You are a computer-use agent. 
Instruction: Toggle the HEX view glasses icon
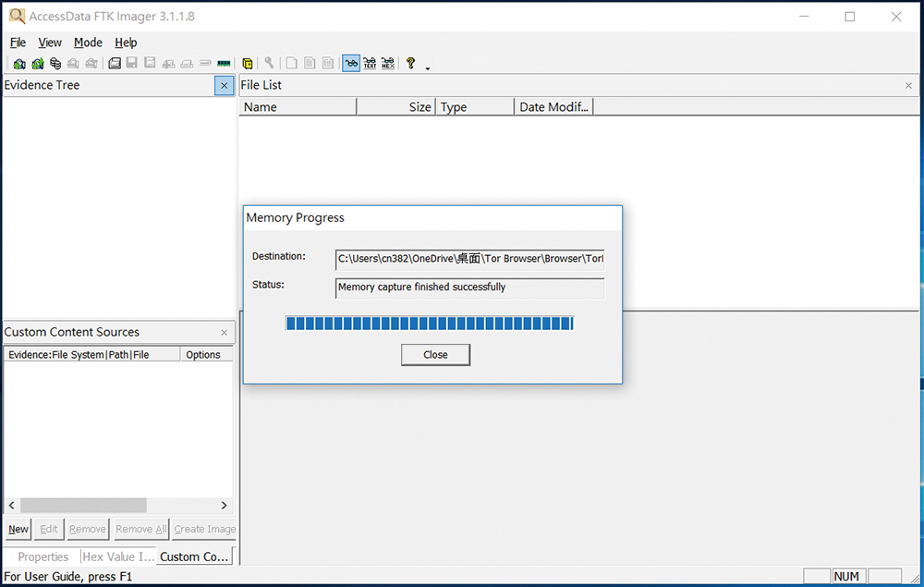pos(388,63)
